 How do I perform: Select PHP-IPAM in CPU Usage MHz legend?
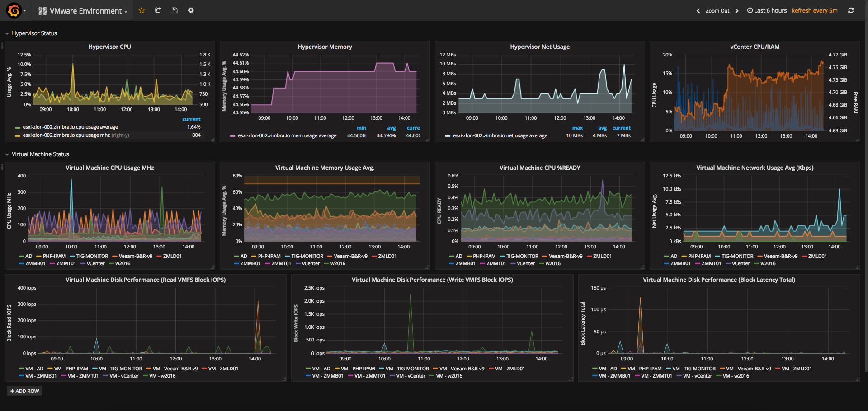tap(54, 256)
